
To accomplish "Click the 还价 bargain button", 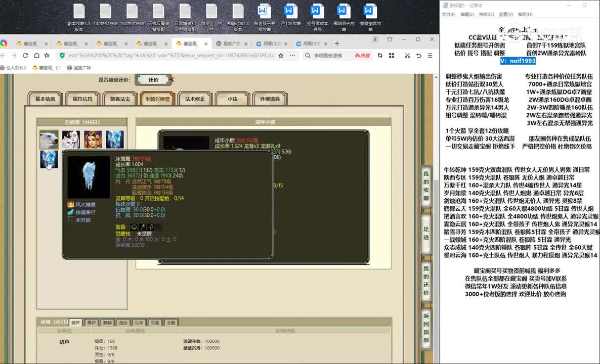I will point(153,79).
